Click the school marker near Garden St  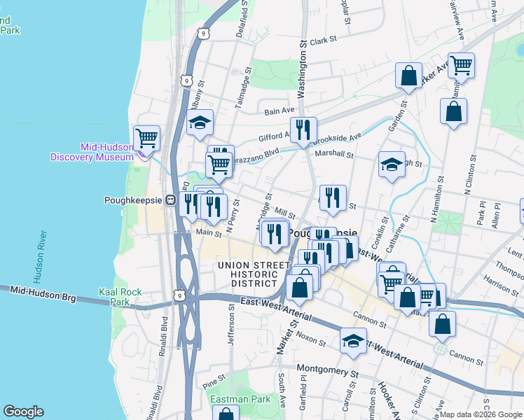(392, 164)
